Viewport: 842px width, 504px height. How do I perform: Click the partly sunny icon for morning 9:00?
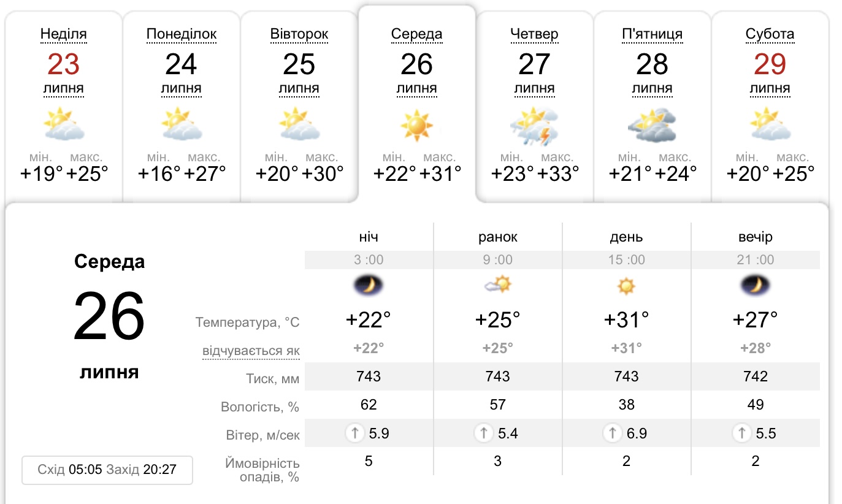point(497,285)
